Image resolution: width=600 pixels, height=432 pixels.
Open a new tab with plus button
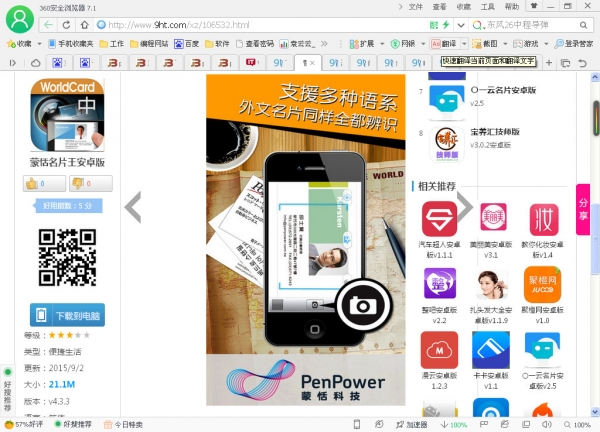coord(549,63)
